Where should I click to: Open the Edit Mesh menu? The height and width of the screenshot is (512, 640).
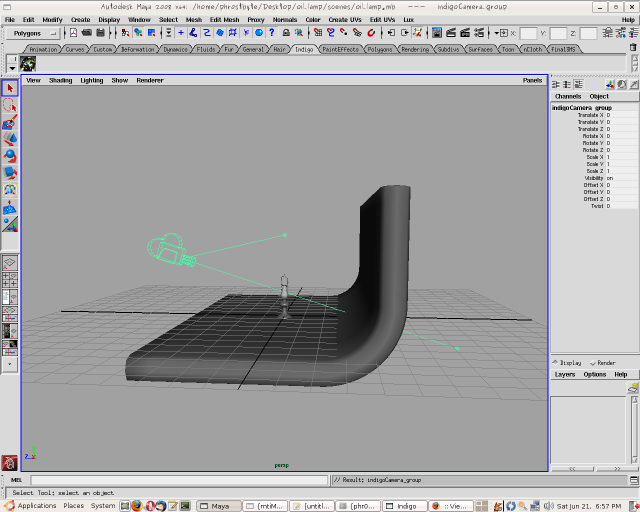[223, 19]
